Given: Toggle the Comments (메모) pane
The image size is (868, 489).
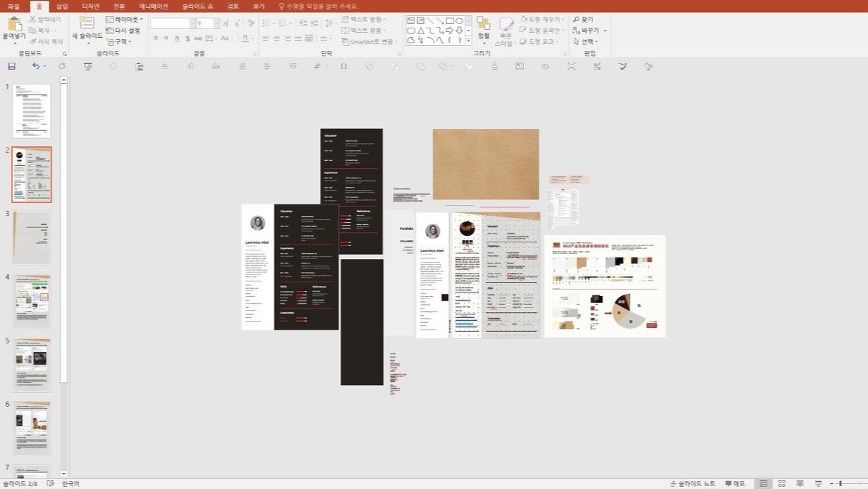Looking at the screenshot, I should [735, 483].
